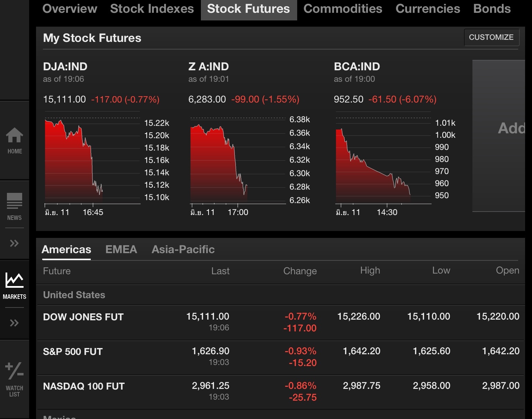Image resolution: width=532 pixels, height=419 pixels.
Task: Click the -99.00 (-1.55%) change value
Action: 265,99
